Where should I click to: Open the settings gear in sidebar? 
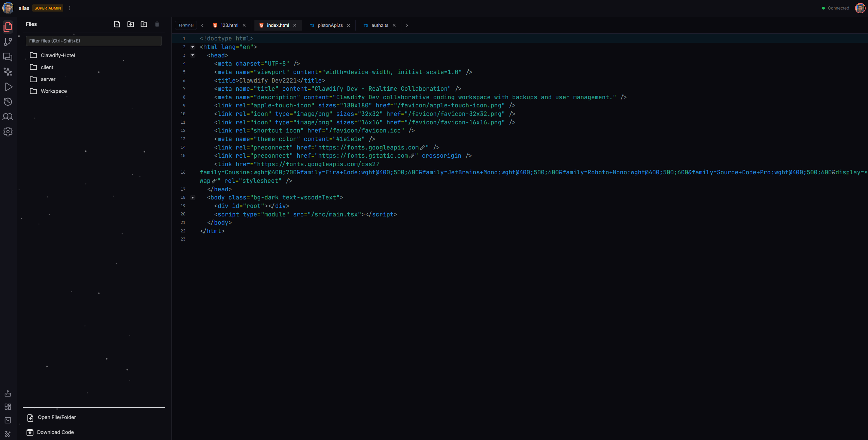[x=8, y=132]
